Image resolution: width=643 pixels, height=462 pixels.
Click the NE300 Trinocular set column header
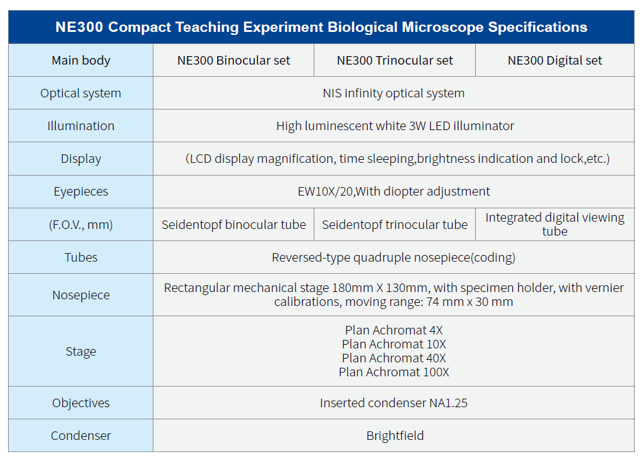click(395, 60)
